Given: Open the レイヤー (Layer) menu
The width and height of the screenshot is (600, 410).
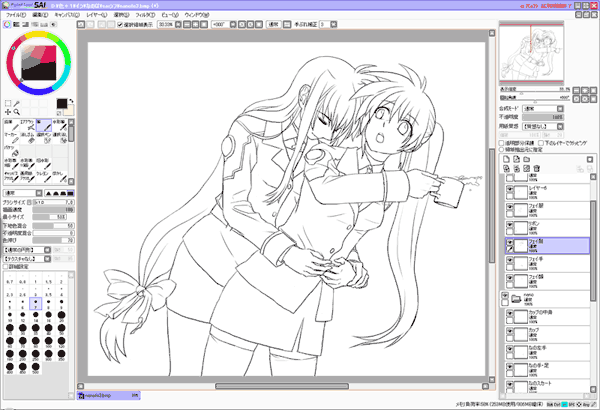Looking at the screenshot, I should click(97, 15).
